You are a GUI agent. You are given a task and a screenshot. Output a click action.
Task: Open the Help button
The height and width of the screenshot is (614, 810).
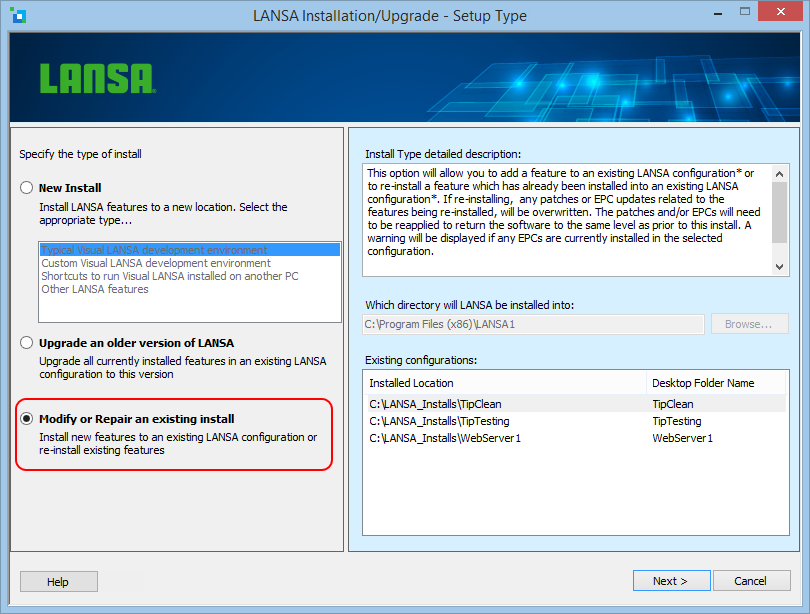tap(59, 581)
